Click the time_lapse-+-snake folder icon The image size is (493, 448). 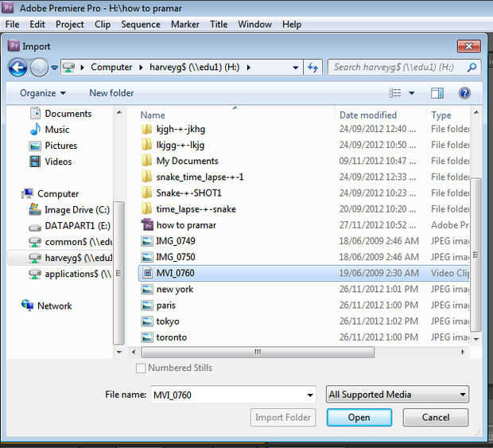(147, 209)
